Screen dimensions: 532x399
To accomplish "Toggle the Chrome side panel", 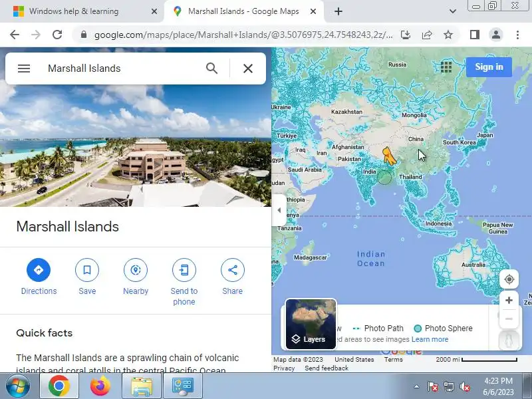I will coord(475,35).
